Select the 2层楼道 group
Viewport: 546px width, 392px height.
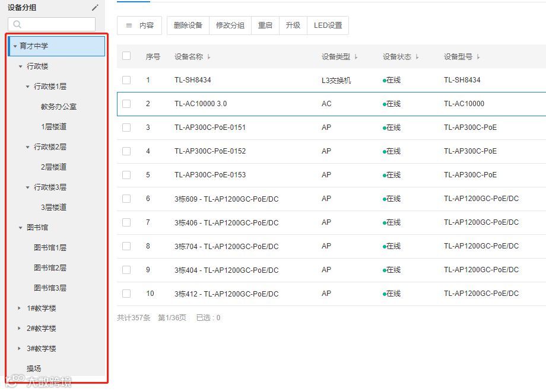click(x=53, y=167)
